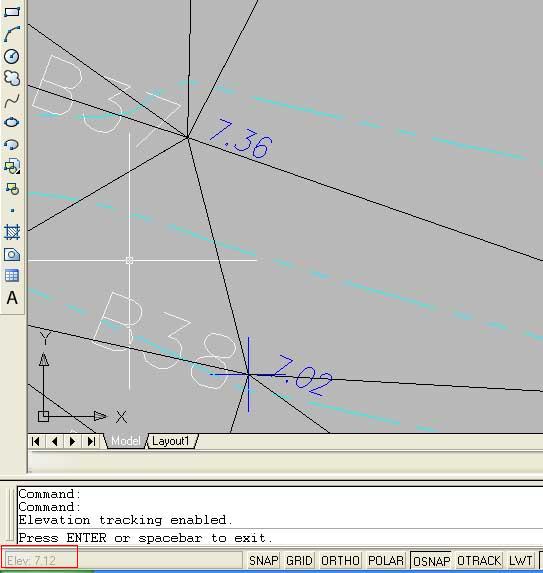Open the Hatch tool
The height and width of the screenshot is (573, 543).
click(x=12, y=232)
